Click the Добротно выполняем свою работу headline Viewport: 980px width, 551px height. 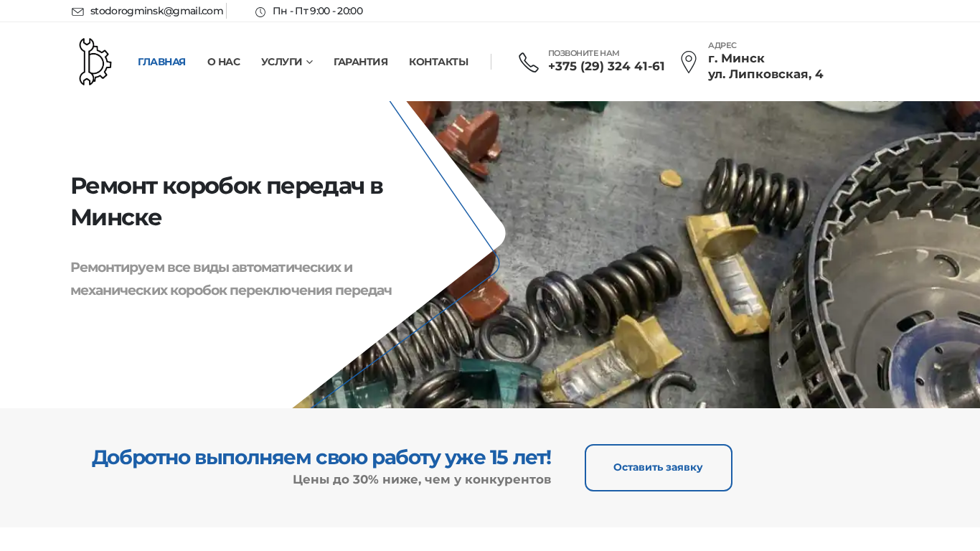[321, 457]
